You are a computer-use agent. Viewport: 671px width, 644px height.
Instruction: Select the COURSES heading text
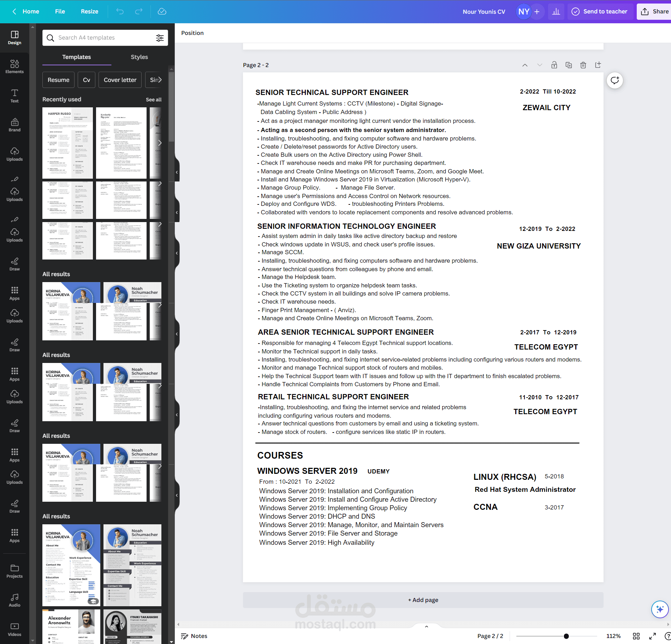tap(280, 455)
